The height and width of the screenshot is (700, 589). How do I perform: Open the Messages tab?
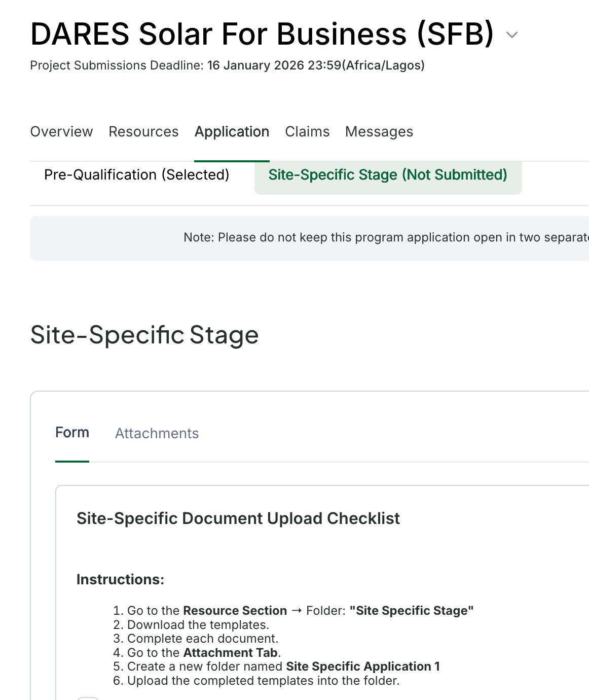(379, 132)
